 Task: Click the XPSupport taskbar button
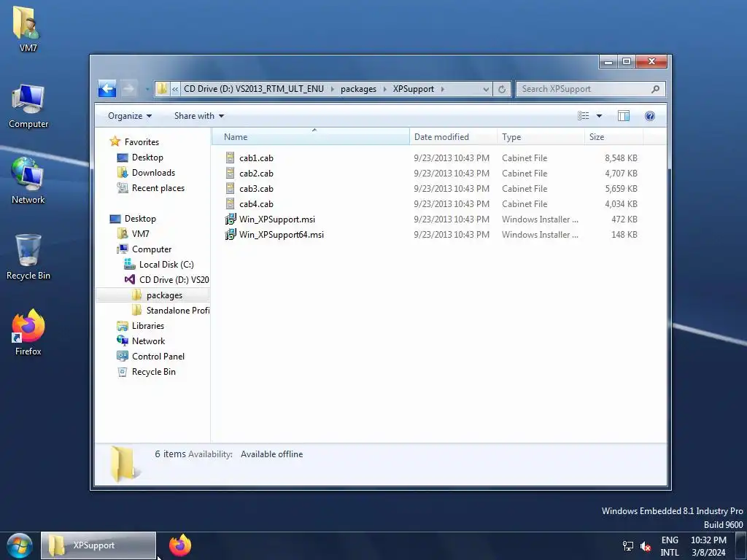[x=98, y=545]
